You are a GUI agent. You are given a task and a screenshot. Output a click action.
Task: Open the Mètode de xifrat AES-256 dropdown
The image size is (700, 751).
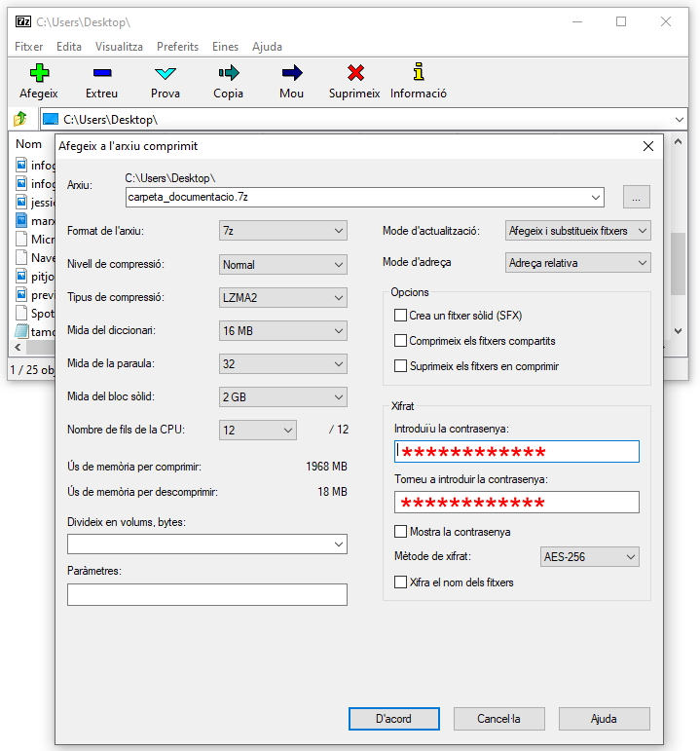(590, 557)
